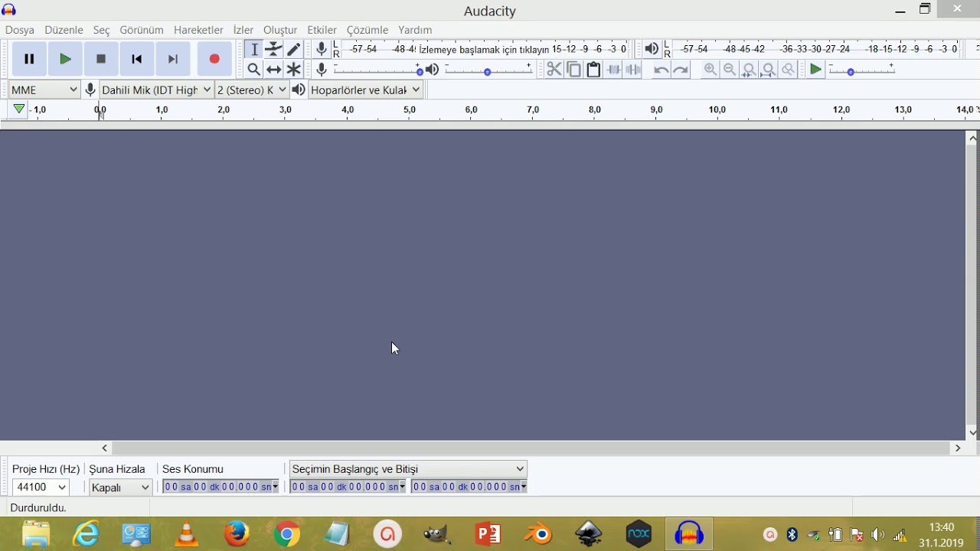Open the Düzenle menu
This screenshot has width=980, height=551.
coord(64,30)
